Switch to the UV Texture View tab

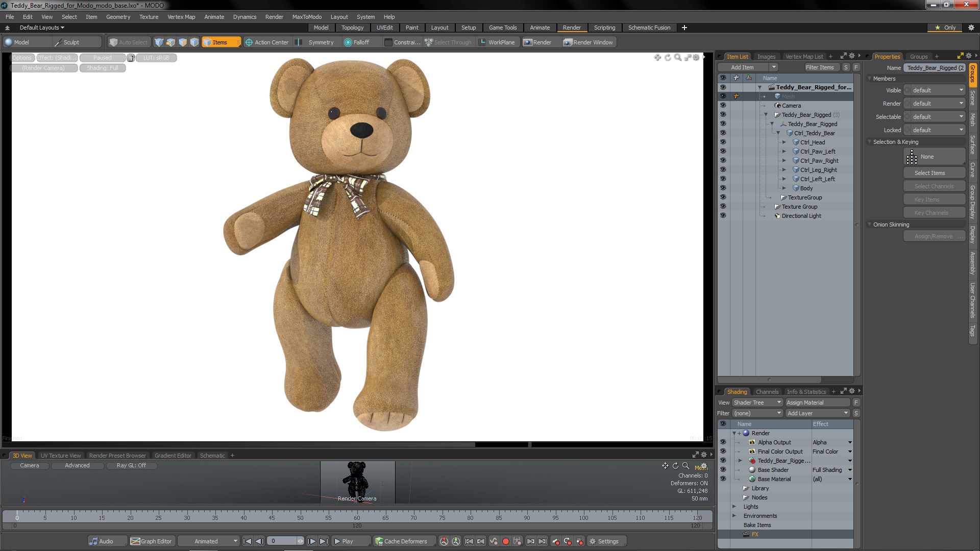(x=61, y=456)
